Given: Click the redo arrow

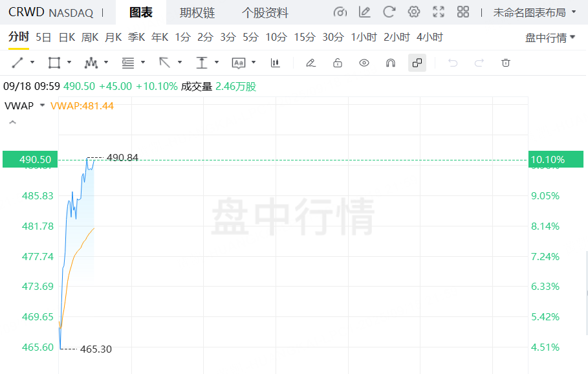Looking at the screenshot, I should (x=479, y=63).
